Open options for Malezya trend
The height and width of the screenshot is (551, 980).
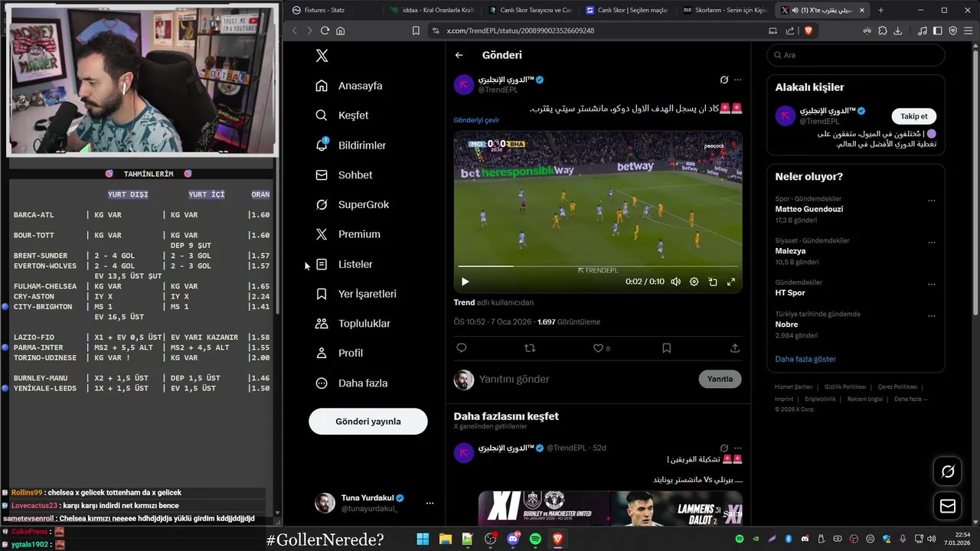tap(932, 243)
